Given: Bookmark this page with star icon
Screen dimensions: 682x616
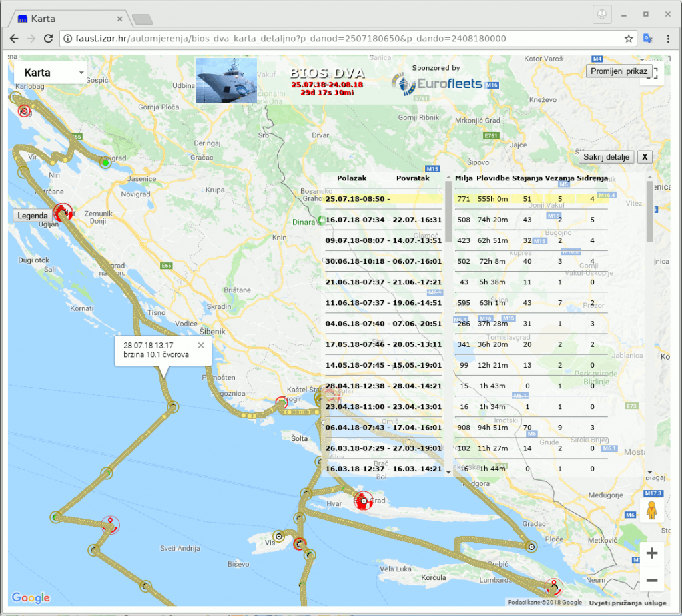Looking at the screenshot, I should point(628,39).
